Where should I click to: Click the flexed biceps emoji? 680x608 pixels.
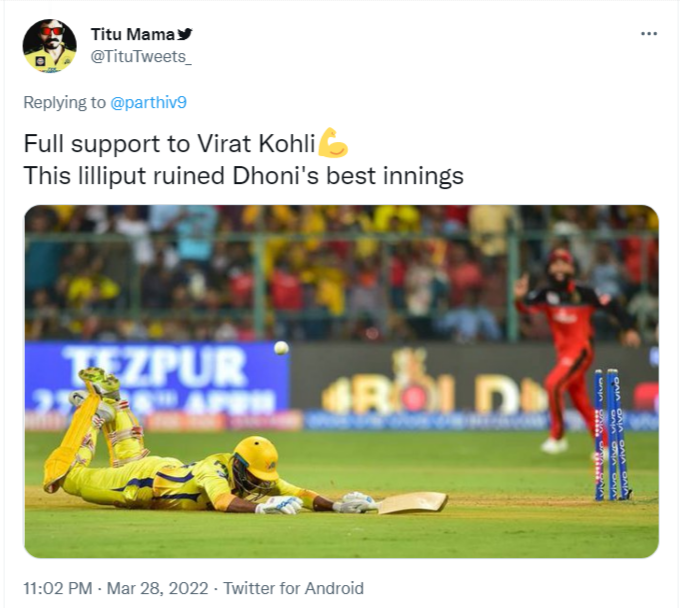[332, 144]
